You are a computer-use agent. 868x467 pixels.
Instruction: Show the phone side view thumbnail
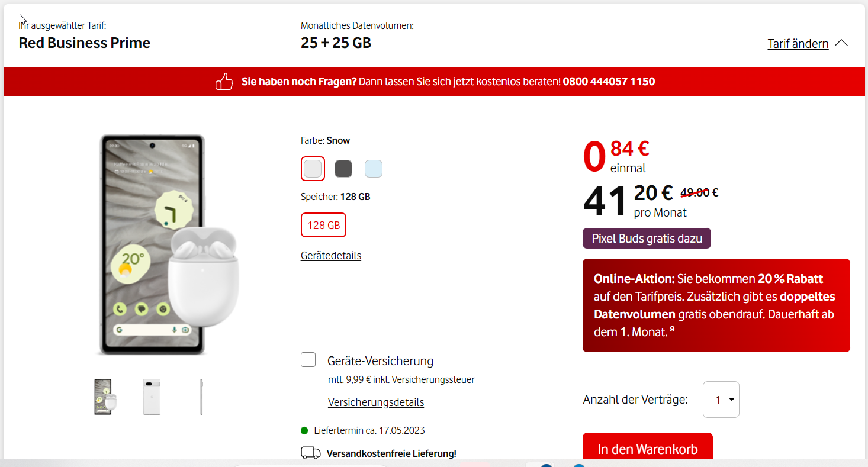pyautogui.click(x=201, y=397)
